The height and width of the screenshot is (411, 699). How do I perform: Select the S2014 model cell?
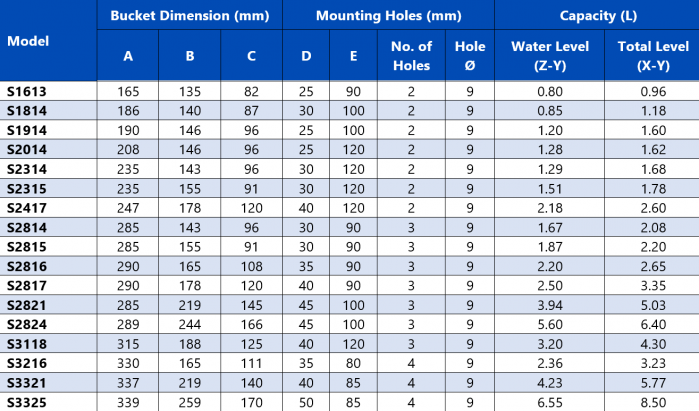tap(27, 150)
